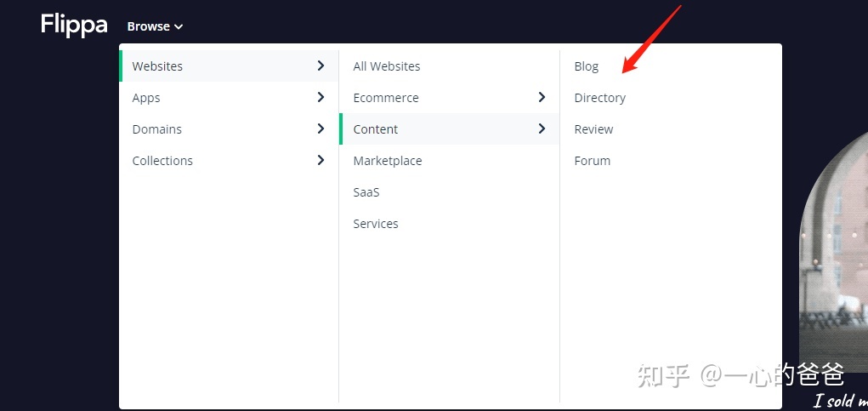Viewport: 868px width, 411px height.
Task: Select Domains in the browse menu
Action: (230, 129)
